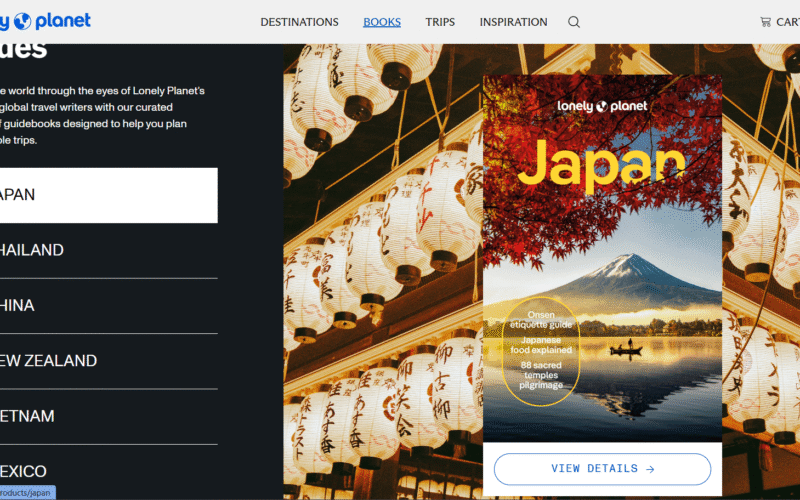Click the arrow icon inside View Details
Viewport: 800px width, 500px height.
650,468
